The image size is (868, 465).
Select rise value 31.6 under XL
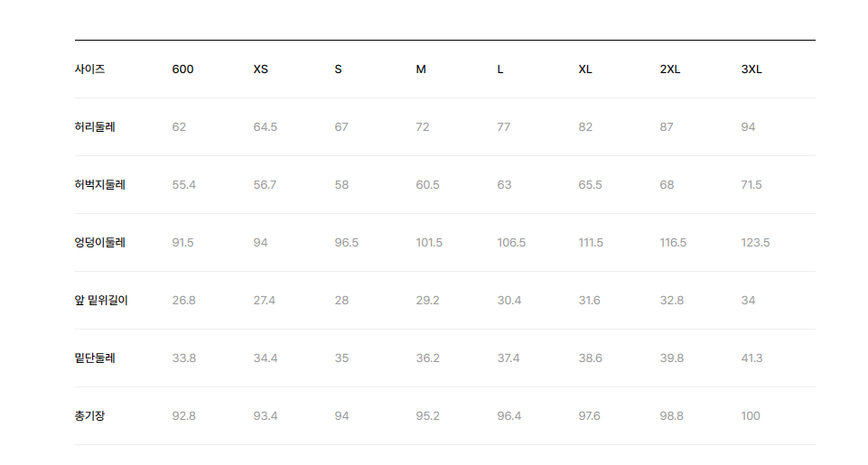click(x=589, y=300)
